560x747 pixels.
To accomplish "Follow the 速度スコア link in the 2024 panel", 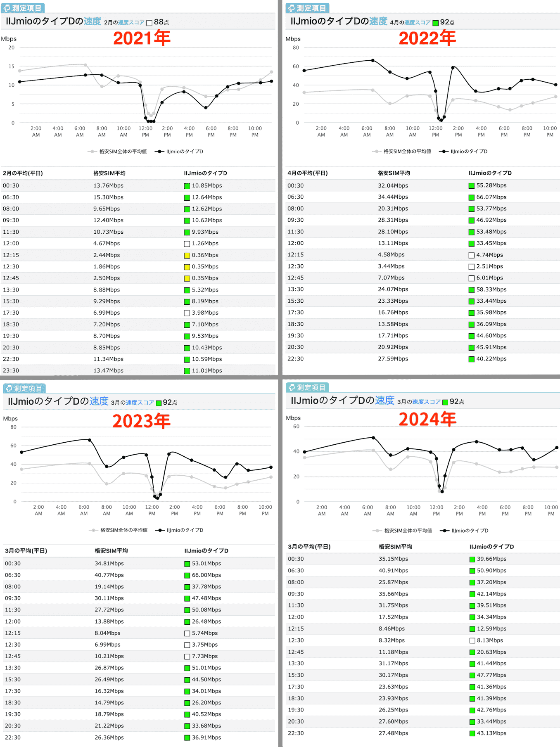I will 426,402.
